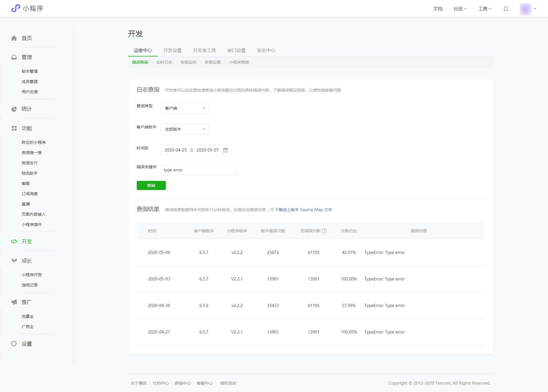This screenshot has width=548, height=392.
Task: Click the notification bell icon
Action: 506,9
